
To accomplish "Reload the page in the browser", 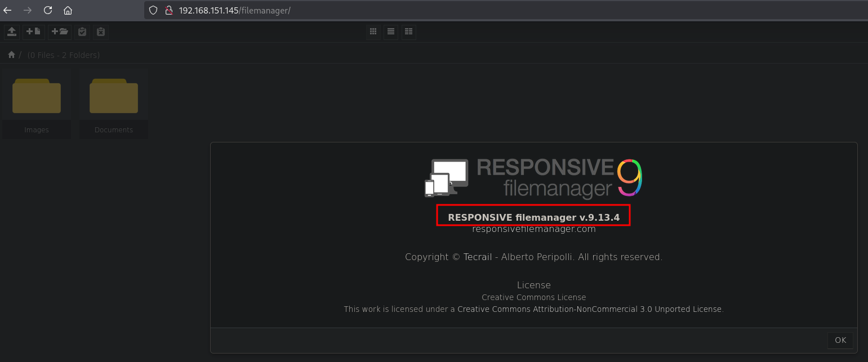I will click(x=48, y=10).
